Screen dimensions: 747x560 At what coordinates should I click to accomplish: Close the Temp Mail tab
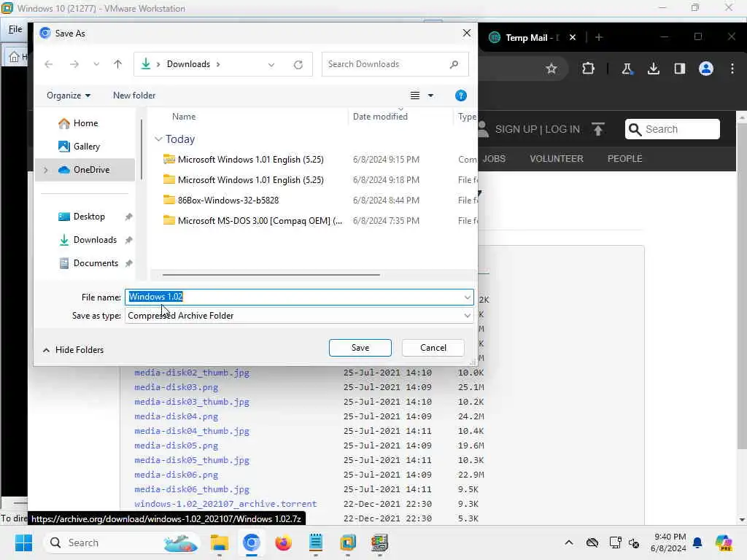(x=573, y=38)
